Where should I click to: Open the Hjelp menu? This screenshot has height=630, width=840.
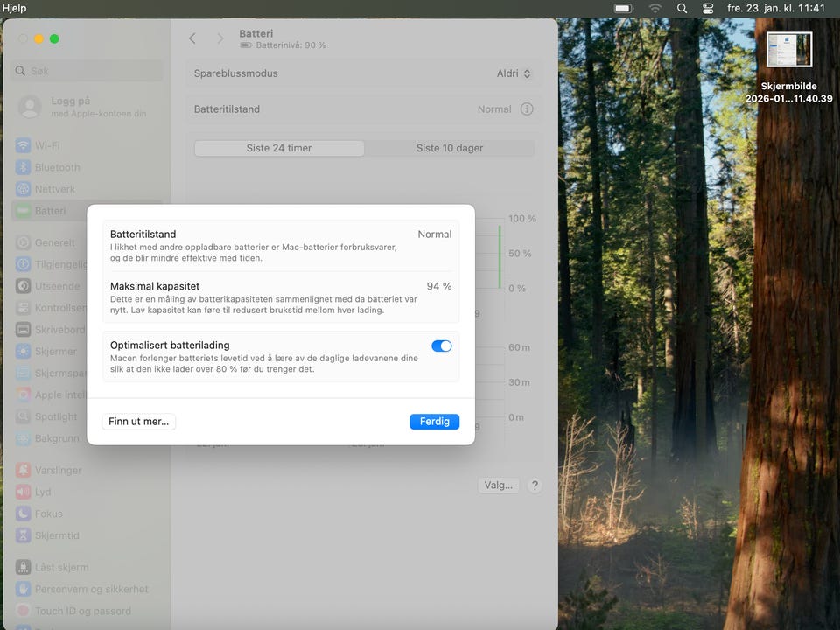pyautogui.click(x=15, y=8)
